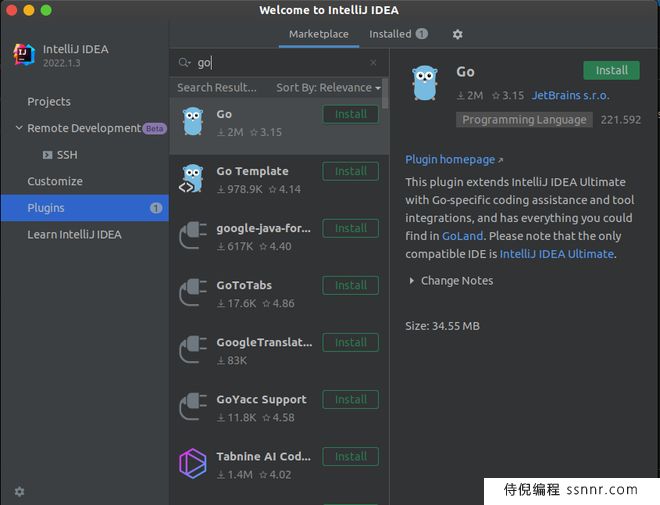Install the GoToTabs plugin
The image size is (660, 505).
pyautogui.click(x=351, y=285)
